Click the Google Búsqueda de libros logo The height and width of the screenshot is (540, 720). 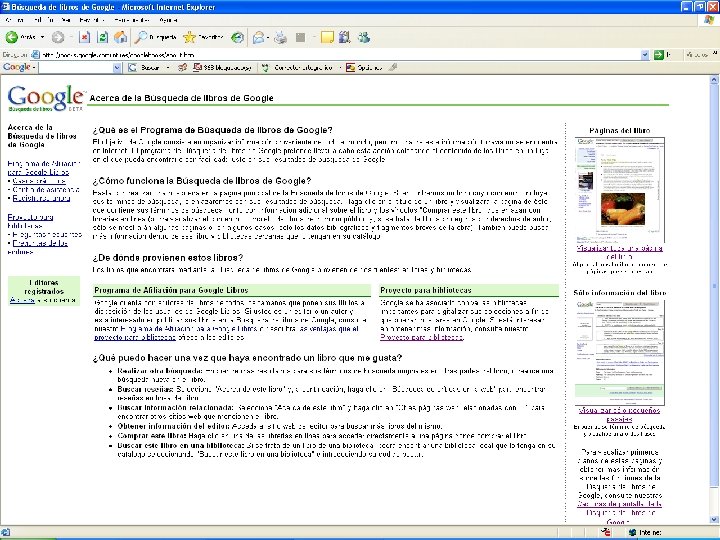[46, 98]
